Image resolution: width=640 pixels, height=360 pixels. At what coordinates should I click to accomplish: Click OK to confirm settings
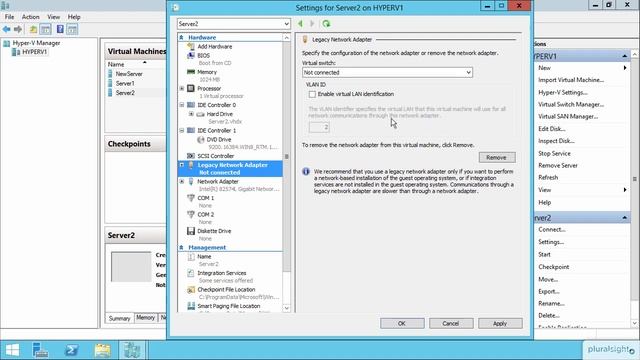(402, 323)
